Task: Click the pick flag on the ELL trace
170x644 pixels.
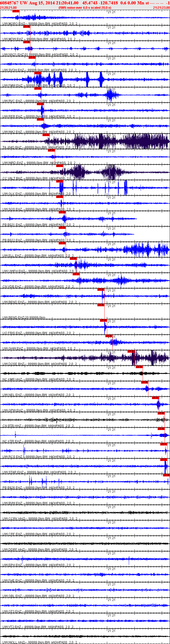Action: (62, 243)
